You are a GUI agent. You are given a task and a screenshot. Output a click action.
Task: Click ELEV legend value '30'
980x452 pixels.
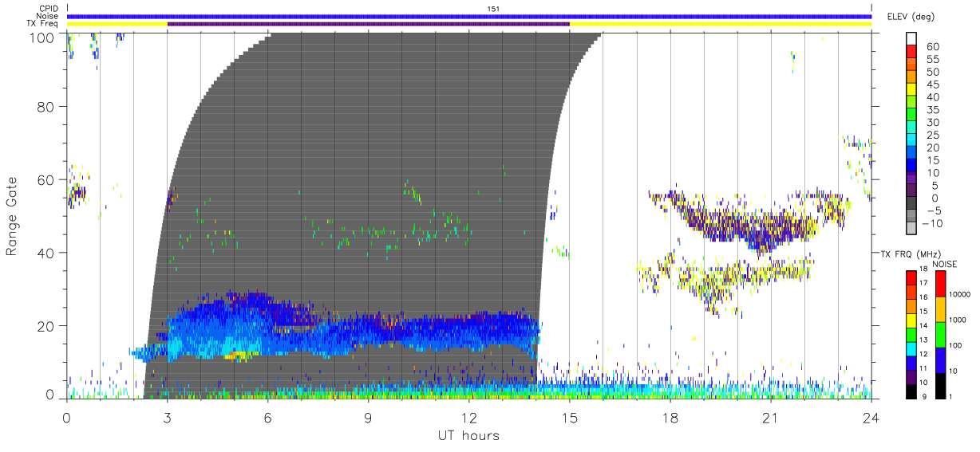(932, 122)
